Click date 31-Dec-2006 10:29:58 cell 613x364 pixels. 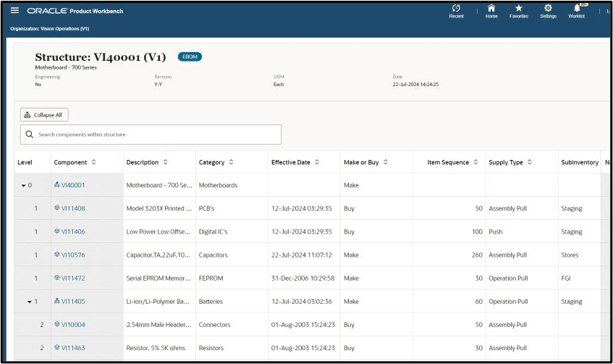303,278
